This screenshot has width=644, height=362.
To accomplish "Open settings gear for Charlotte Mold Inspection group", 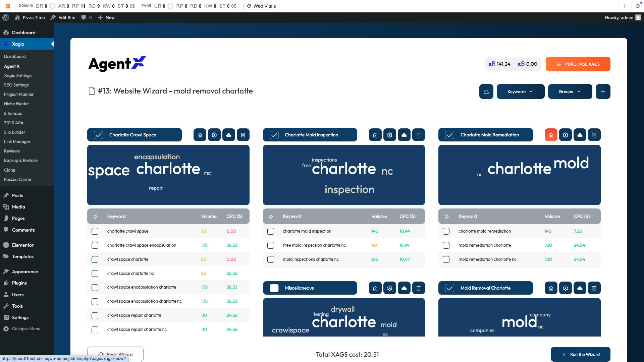I will (x=390, y=135).
